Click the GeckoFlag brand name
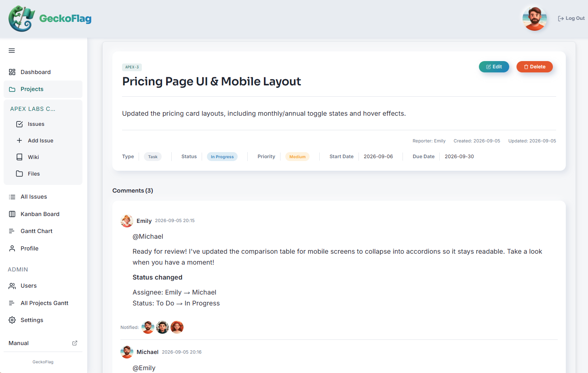 (65, 19)
